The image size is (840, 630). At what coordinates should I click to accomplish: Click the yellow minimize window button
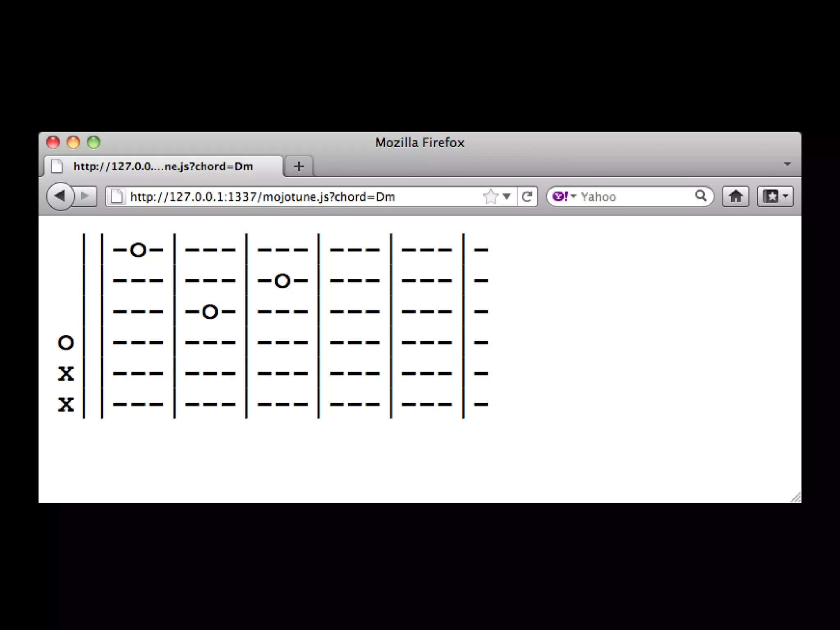tap(73, 142)
